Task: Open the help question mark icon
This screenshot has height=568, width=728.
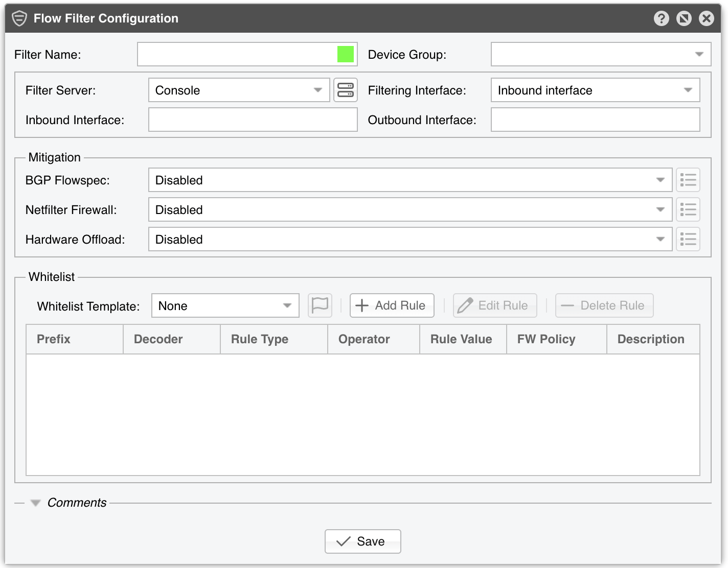Action: point(661,18)
